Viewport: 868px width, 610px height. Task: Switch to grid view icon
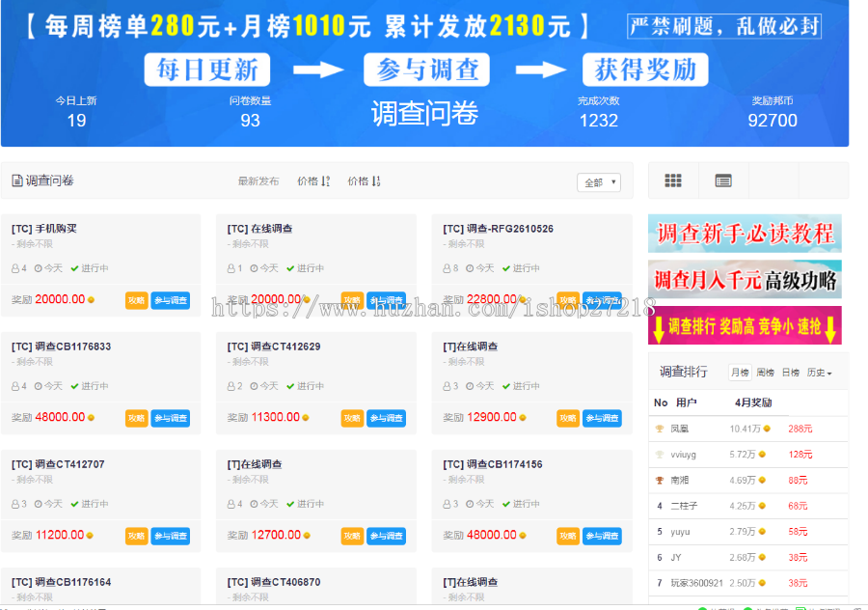click(x=673, y=180)
